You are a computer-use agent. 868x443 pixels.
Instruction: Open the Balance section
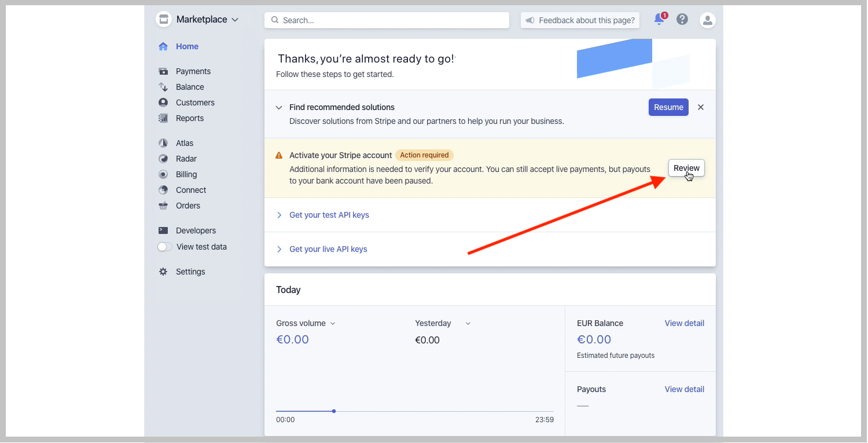click(190, 87)
